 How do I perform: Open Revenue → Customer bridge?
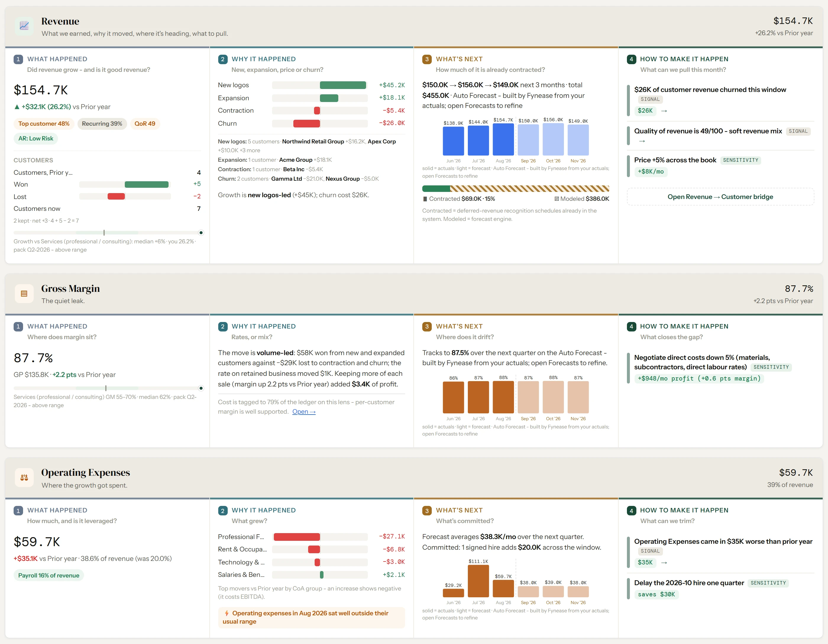click(x=720, y=197)
